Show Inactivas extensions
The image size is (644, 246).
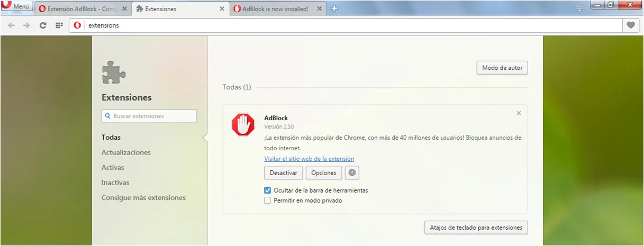pos(115,183)
